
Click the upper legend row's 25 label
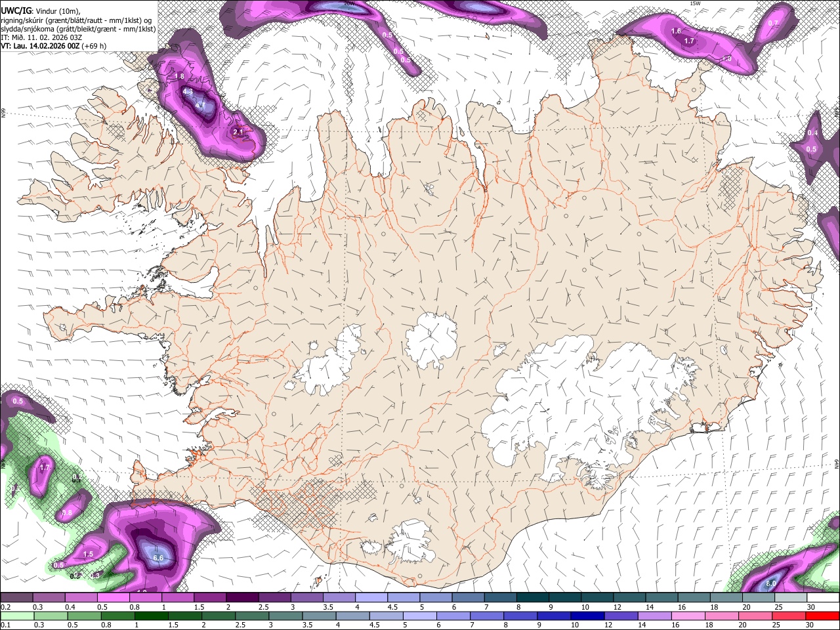point(779,607)
